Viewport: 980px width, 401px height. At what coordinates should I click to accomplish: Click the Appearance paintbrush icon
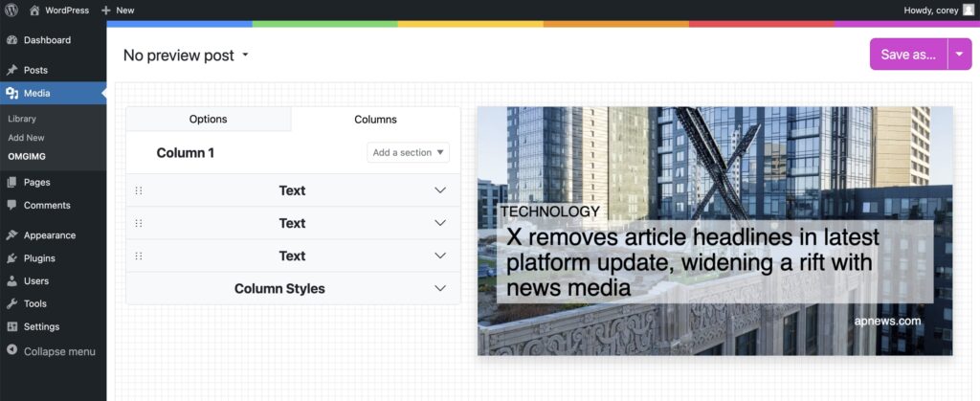[11, 235]
